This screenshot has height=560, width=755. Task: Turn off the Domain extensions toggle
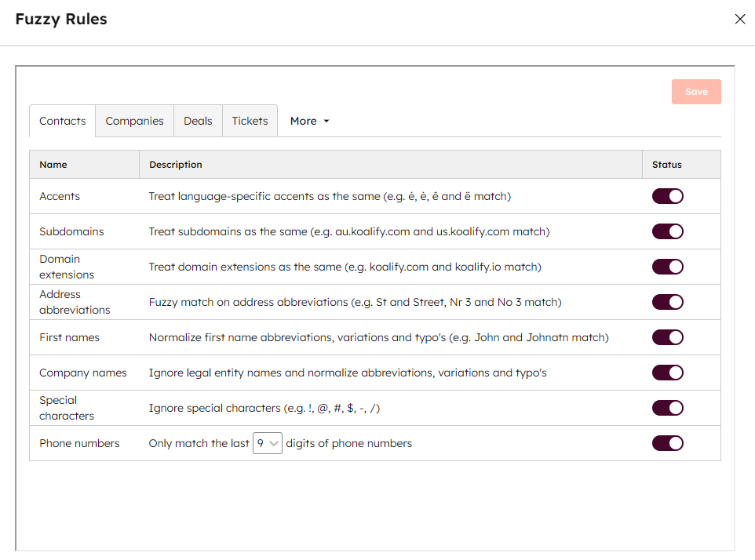pyautogui.click(x=667, y=267)
